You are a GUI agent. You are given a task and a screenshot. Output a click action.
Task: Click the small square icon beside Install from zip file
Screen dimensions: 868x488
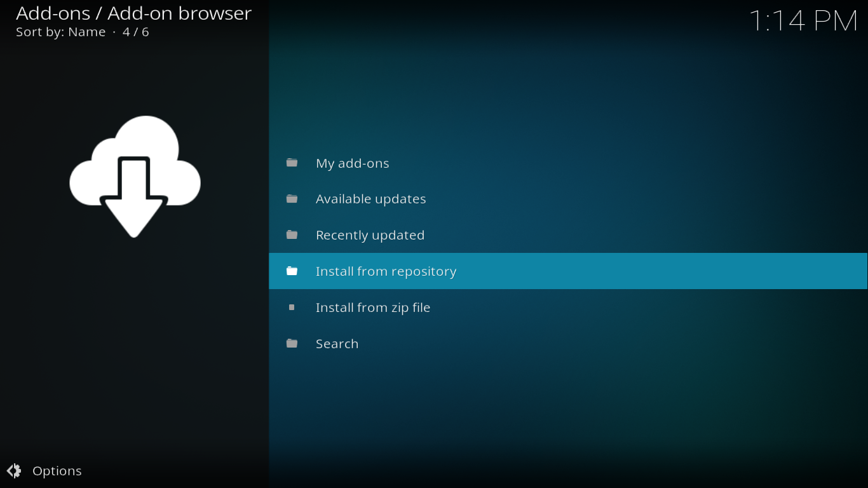(x=292, y=308)
